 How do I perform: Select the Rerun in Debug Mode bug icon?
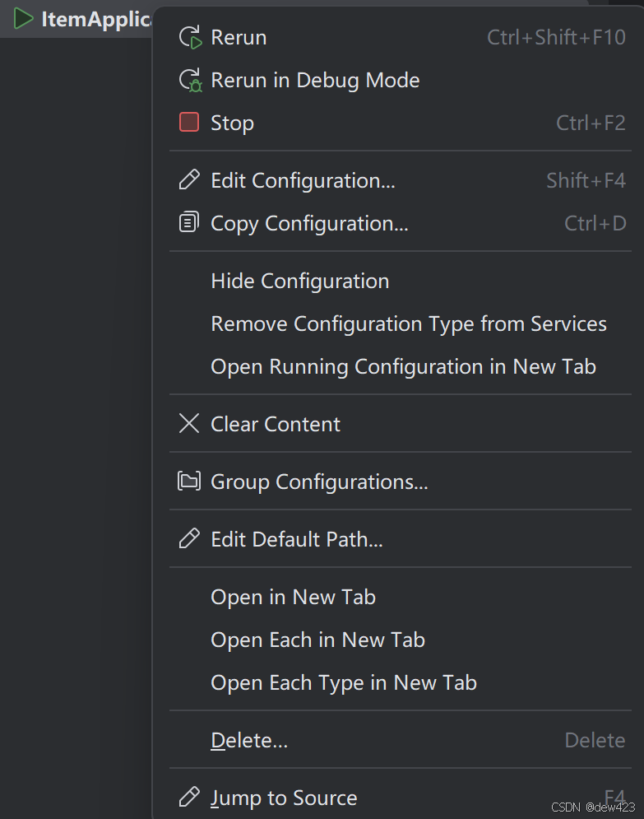click(189, 80)
